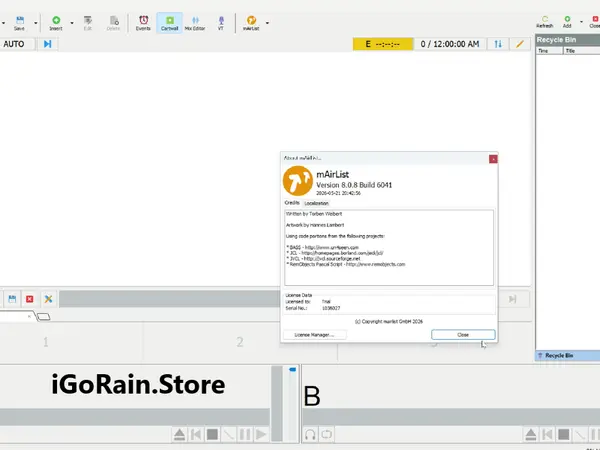The height and width of the screenshot is (450, 600).
Task: Click the License Manager button
Action: 315,335
